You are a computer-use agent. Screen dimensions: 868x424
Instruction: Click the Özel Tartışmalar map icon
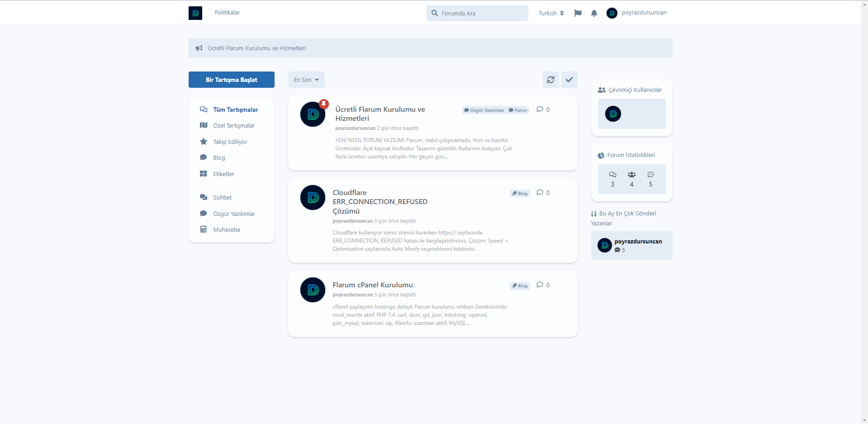pos(204,125)
